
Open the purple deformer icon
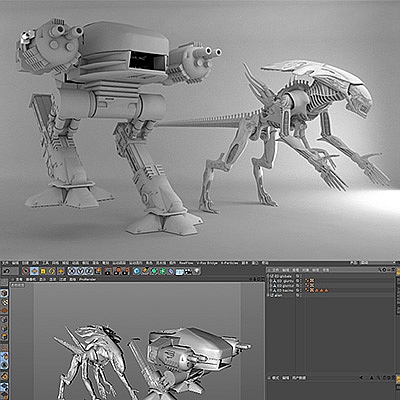point(171,271)
